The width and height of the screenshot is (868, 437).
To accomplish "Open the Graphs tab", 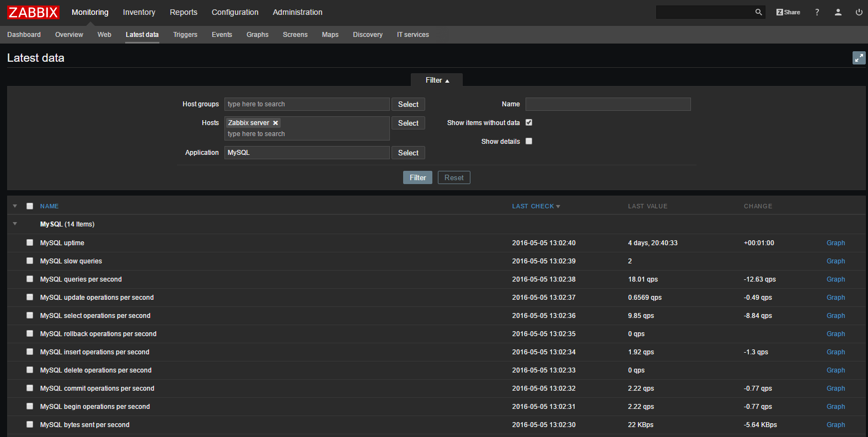I will (x=258, y=35).
